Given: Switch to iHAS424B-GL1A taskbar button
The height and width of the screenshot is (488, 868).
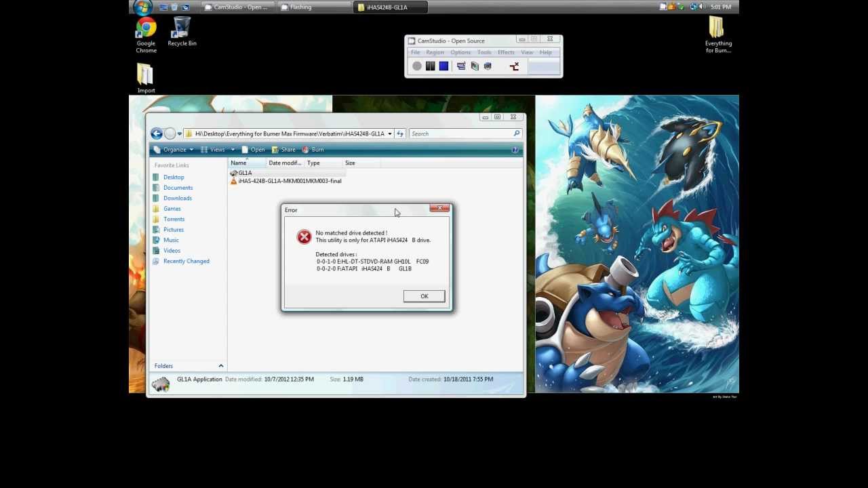Looking at the screenshot, I should click(x=390, y=7).
